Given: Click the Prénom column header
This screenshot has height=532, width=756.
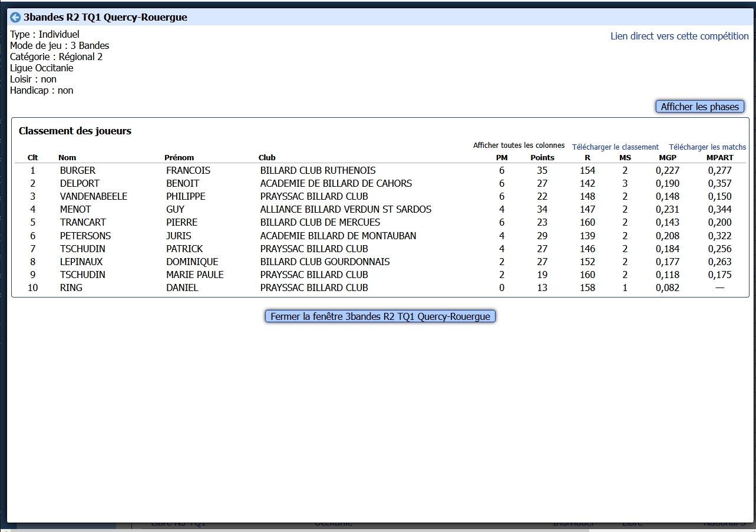Looking at the screenshot, I should point(179,158).
